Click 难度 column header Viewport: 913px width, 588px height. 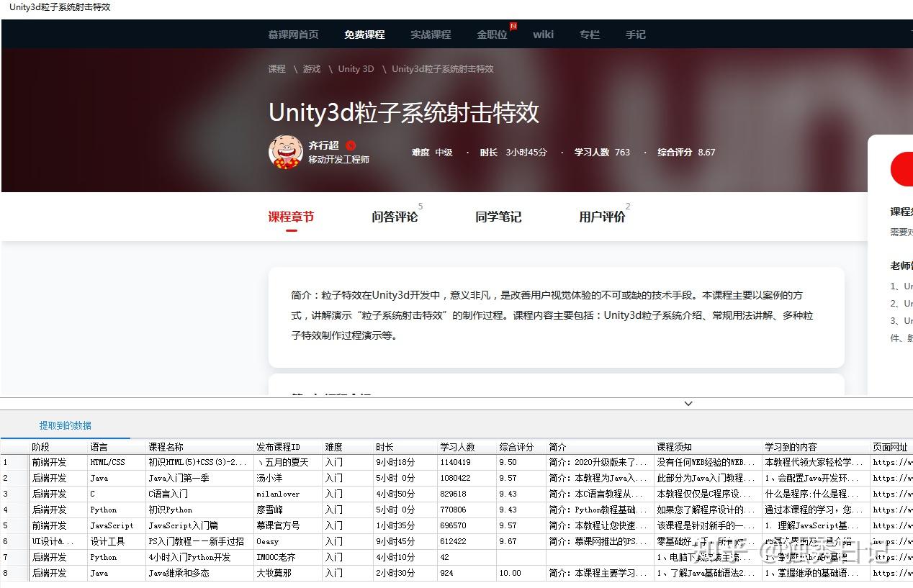(x=348, y=447)
